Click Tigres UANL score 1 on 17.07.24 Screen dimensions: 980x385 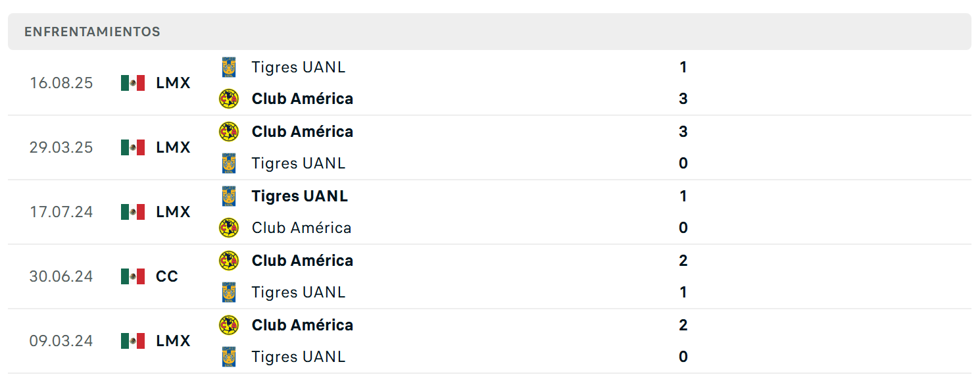pos(683,196)
